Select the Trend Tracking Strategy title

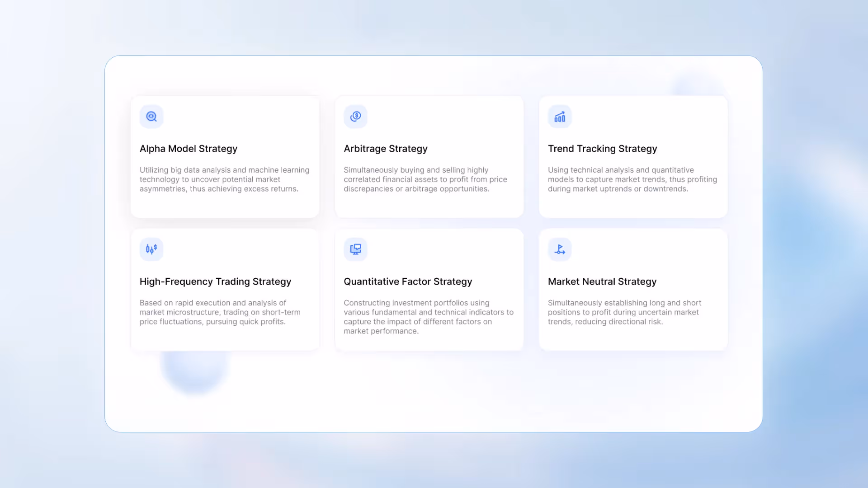[602, 149]
